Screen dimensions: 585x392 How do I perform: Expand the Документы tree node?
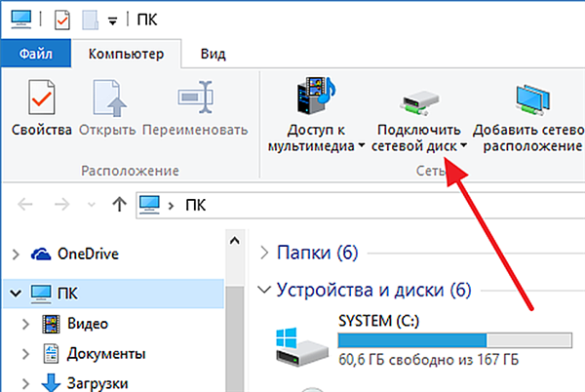click(25, 354)
